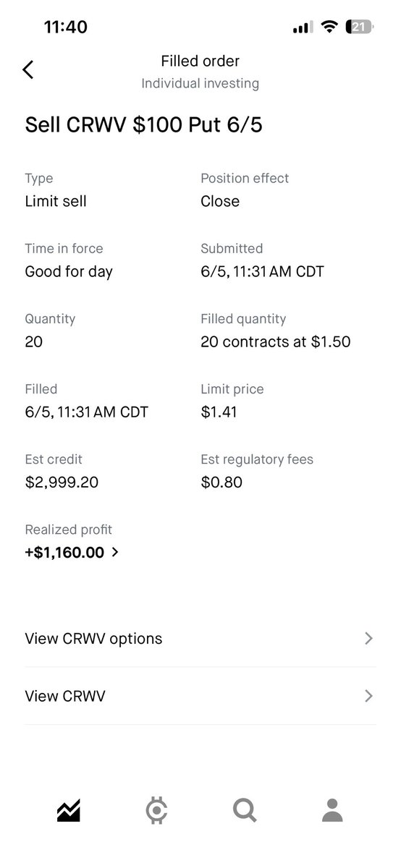The width and height of the screenshot is (401, 868).
Task: Tap the cellular signal bars icon
Action: click(303, 28)
